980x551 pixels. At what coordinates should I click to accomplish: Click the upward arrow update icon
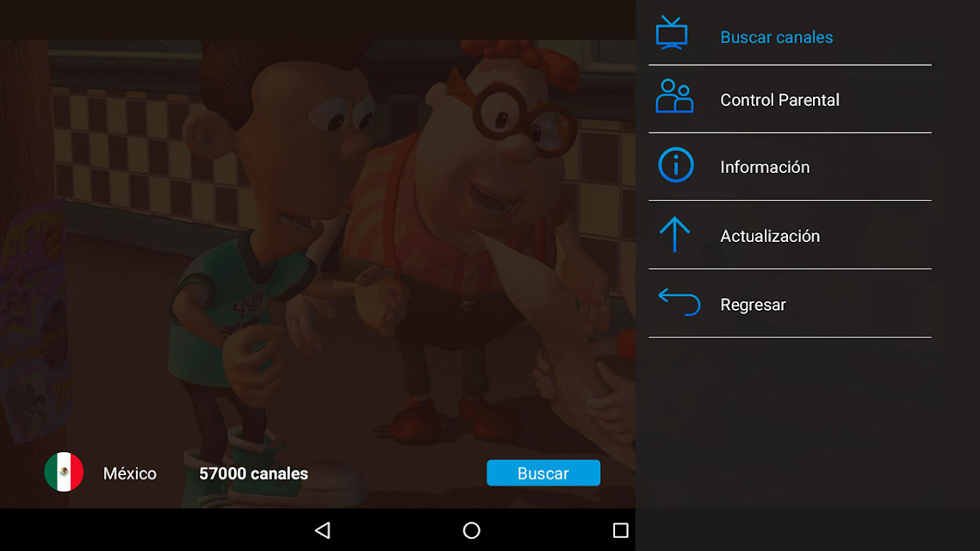click(x=674, y=234)
